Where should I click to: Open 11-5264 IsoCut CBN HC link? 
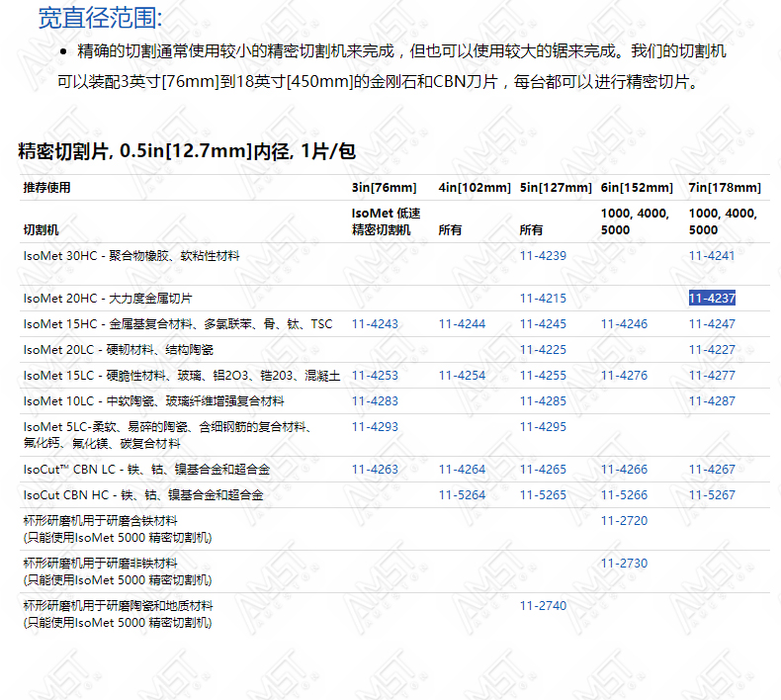click(x=462, y=495)
